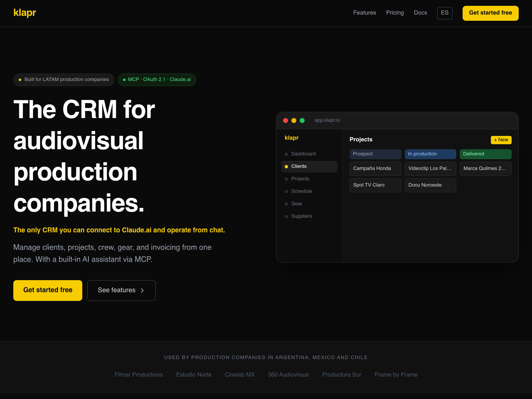Screen dimensions: 532x399
Task: Click the Estudio Norte company name
Action: (x=194, y=375)
